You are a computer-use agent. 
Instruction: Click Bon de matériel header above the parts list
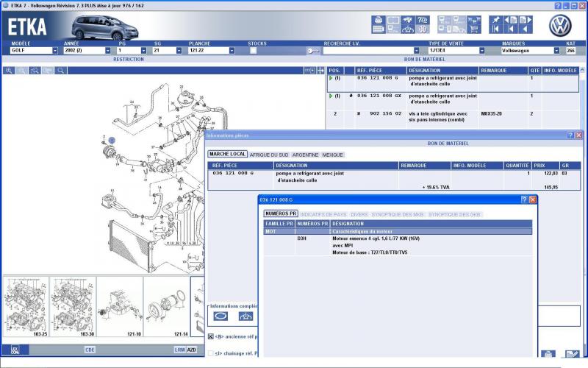coord(425,60)
